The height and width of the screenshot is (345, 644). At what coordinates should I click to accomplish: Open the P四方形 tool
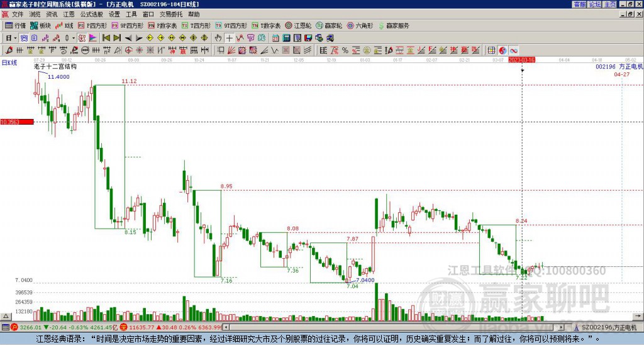click(x=92, y=25)
